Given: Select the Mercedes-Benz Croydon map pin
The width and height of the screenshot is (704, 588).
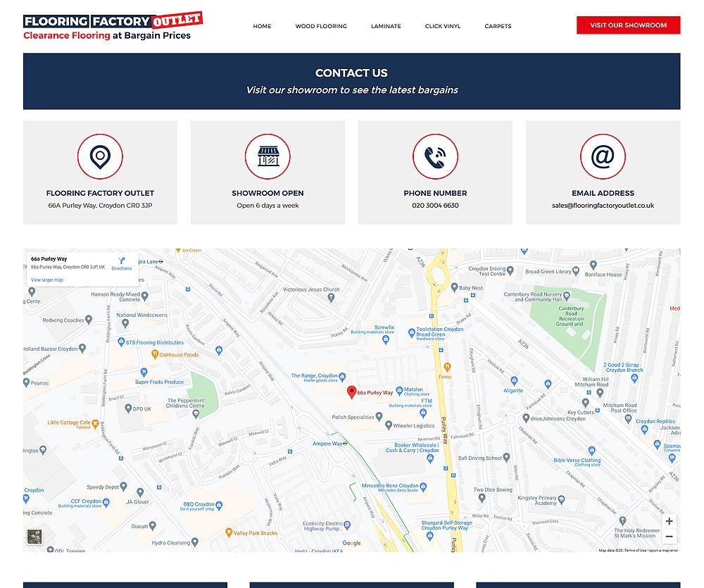Looking at the screenshot, I should click(423, 487).
